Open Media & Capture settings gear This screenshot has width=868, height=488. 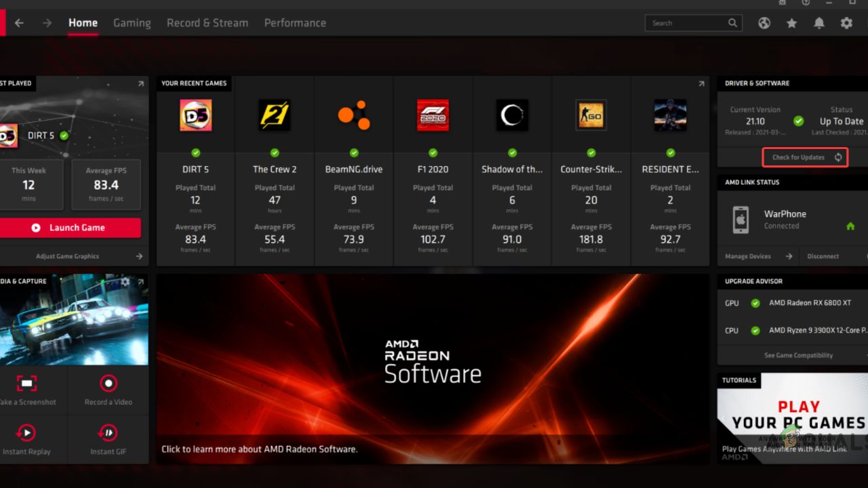[x=125, y=282]
